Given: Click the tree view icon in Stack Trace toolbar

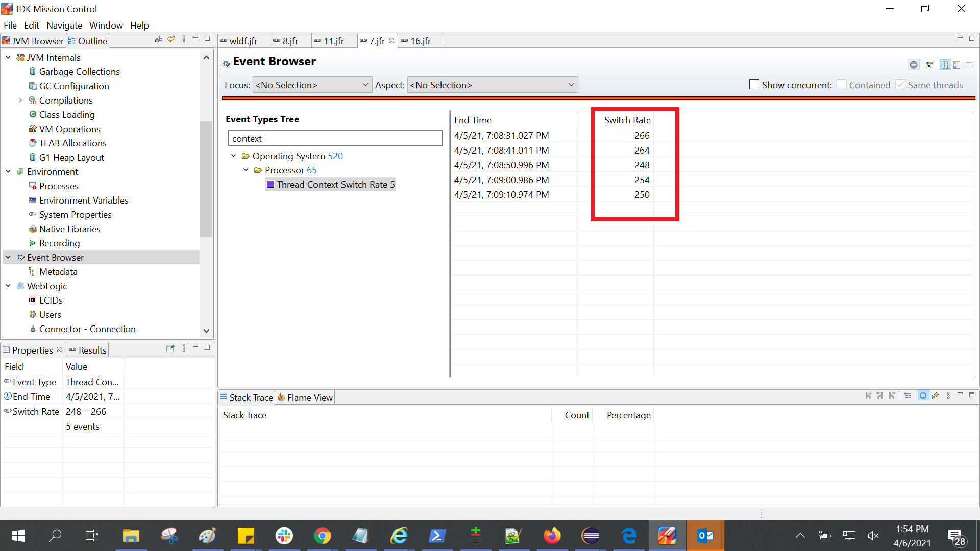Looking at the screenshot, I should pyautogui.click(x=907, y=395).
